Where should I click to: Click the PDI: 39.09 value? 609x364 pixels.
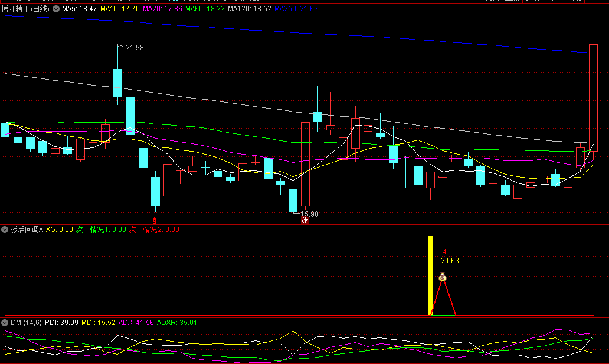61,323
